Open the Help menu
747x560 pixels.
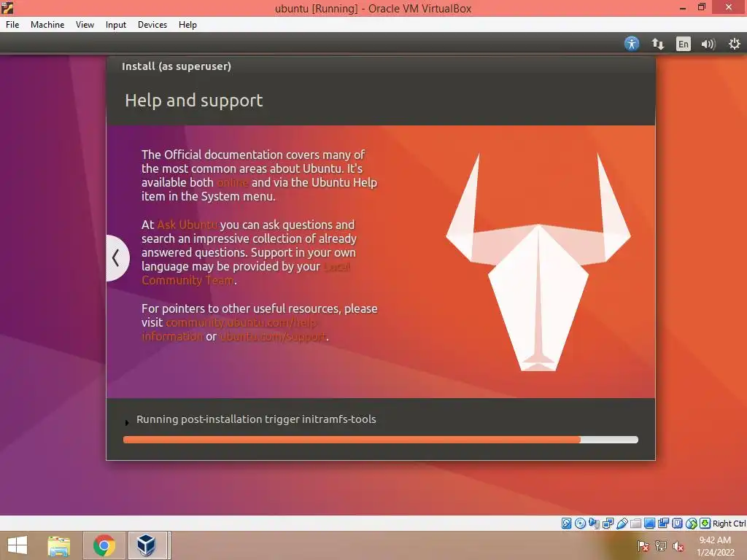point(187,25)
